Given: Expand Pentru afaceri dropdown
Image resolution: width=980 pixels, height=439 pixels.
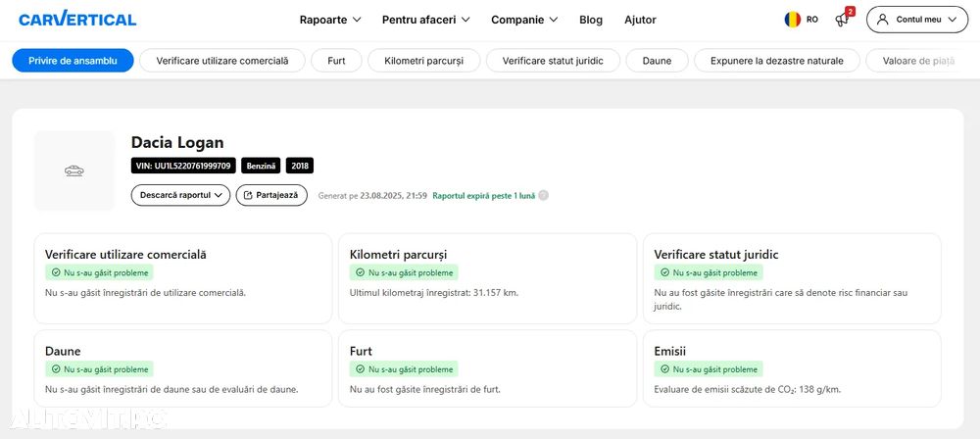Looking at the screenshot, I should click(x=425, y=20).
